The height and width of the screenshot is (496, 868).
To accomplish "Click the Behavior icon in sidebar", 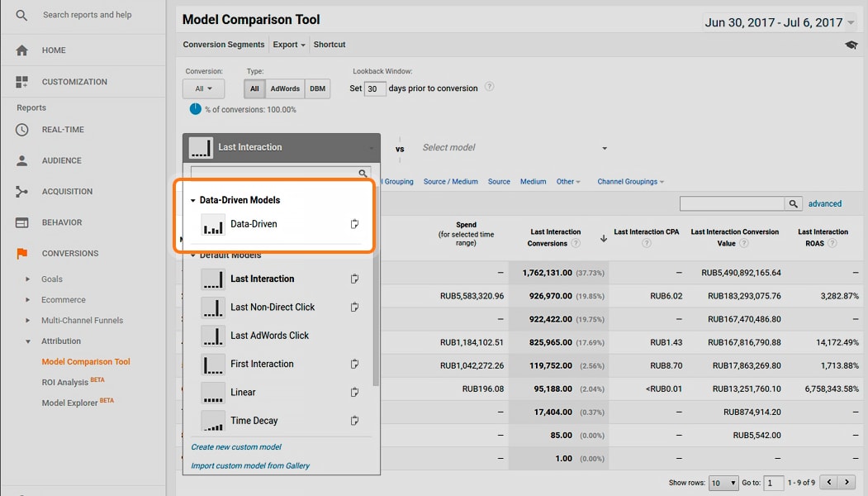I will (x=22, y=222).
